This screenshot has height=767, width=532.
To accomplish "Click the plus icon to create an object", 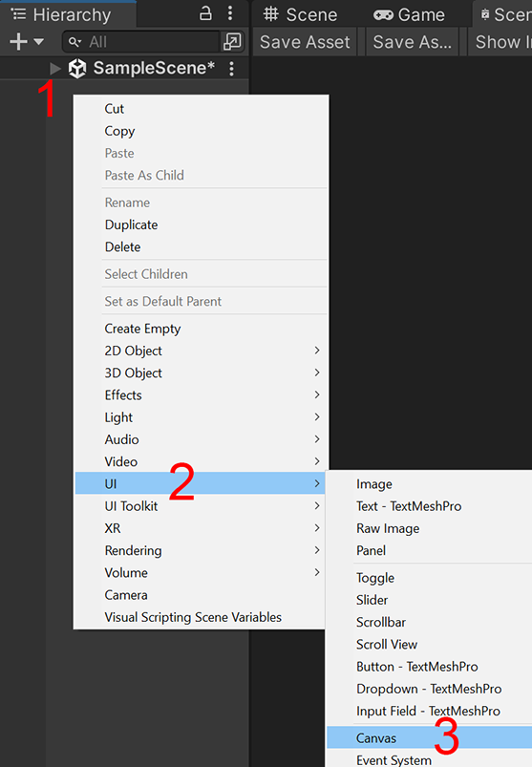I will (18, 42).
